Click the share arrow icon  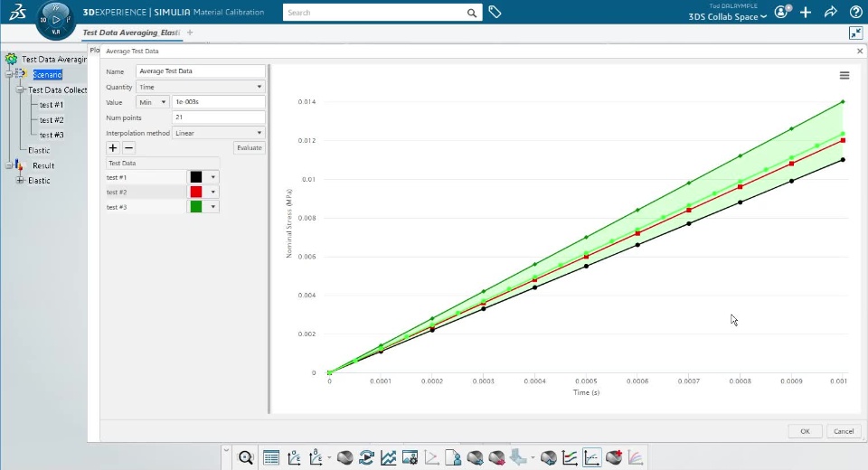pyautogui.click(x=830, y=12)
